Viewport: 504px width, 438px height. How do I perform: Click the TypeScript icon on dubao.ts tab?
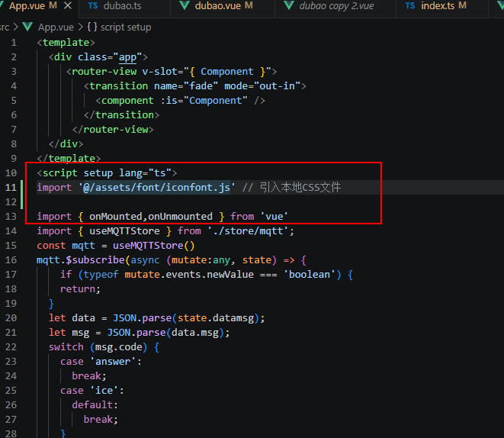click(x=93, y=6)
